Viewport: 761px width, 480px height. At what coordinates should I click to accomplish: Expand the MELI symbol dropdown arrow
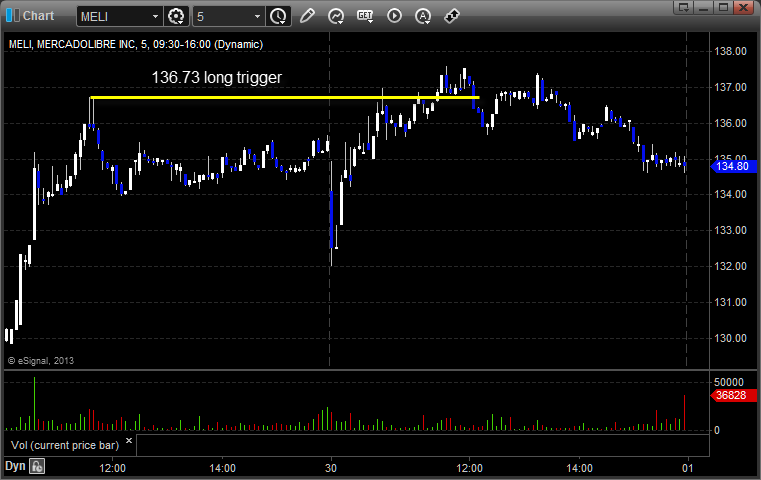pos(155,17)
